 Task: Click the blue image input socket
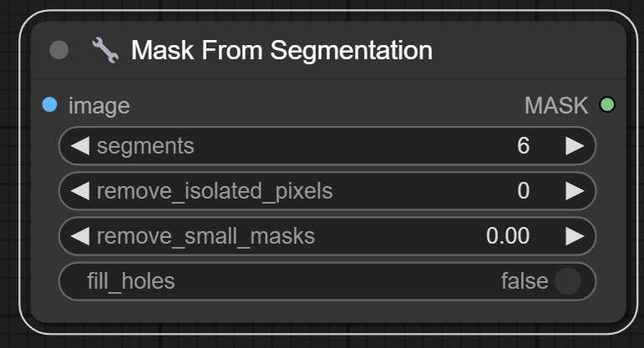pyautogui.click(x=50, y=105)
